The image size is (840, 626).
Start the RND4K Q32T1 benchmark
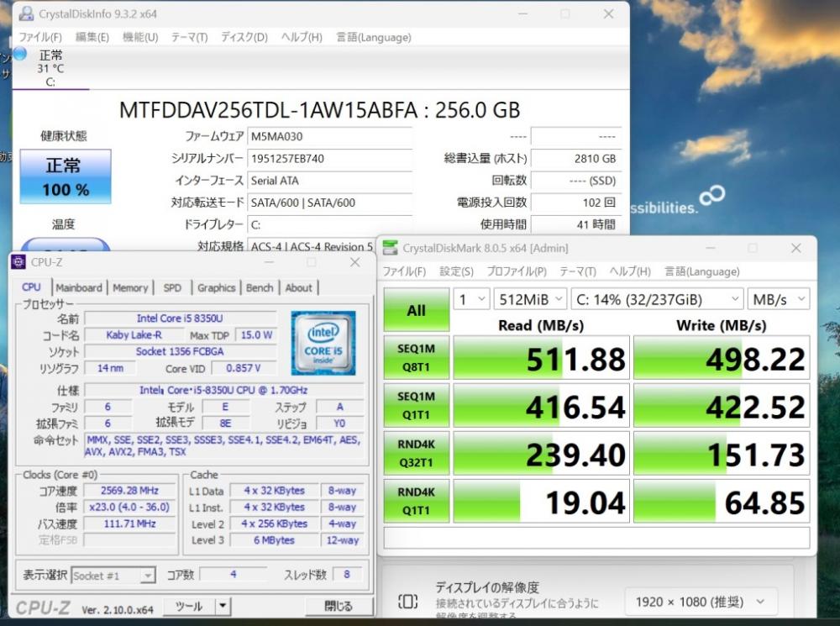coord(417,453)
